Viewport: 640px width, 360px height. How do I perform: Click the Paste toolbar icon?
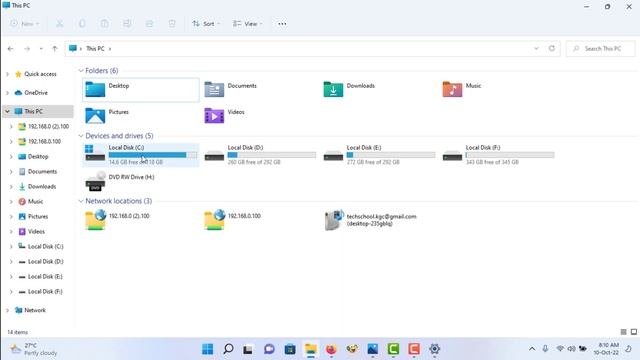click(104, 24)
